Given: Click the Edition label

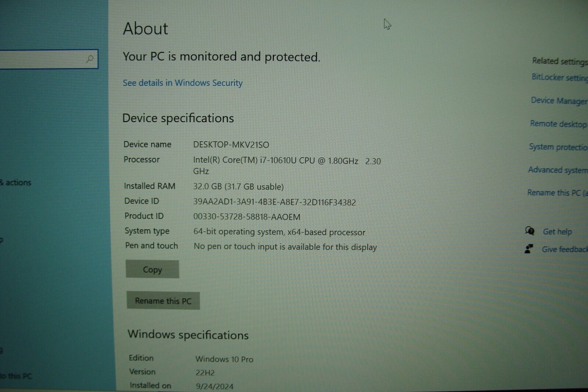Looking at the screenshot, I should [141, 358].
